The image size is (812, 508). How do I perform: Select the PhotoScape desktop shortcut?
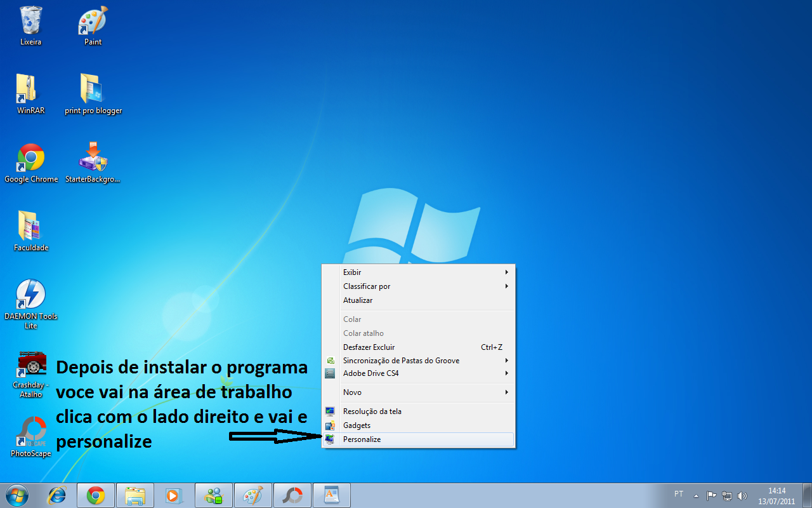pyautogui.click(x=30, y=437)
